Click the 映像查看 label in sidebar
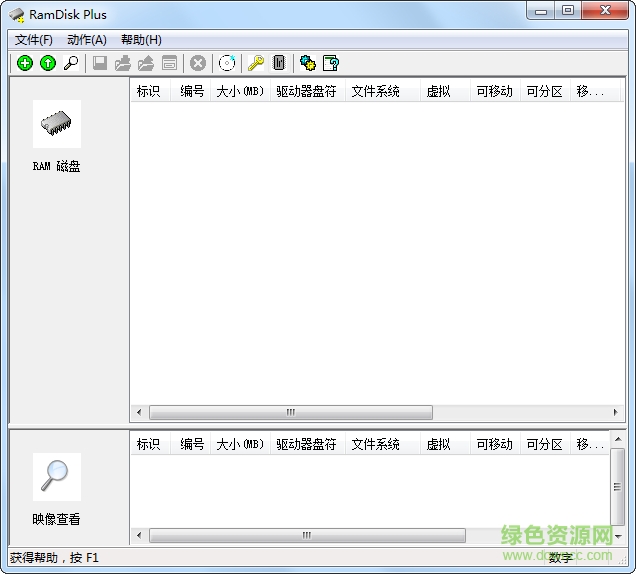 (x=57, y=519)
